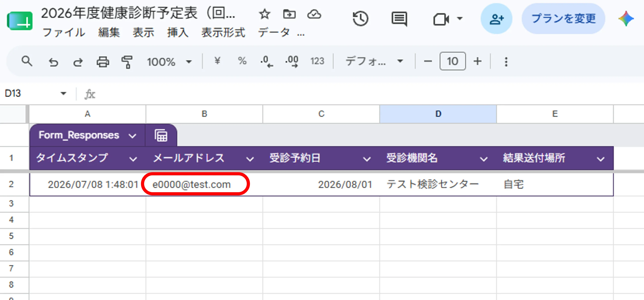
Task: Redo the last action
Action: click(78, 62)
